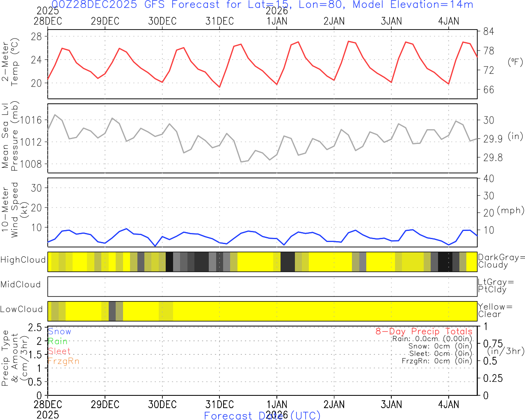Click the LtGray=PtCldy legend text
This screenshot has width=525, height=420.
(495, 286)
